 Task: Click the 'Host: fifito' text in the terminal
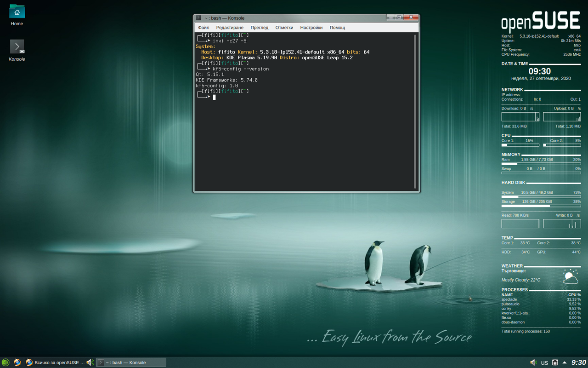click(218, 52)
